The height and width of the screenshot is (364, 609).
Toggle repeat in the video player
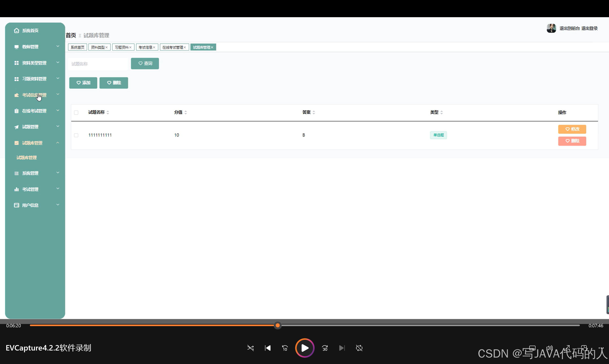(x=359, y=348)
